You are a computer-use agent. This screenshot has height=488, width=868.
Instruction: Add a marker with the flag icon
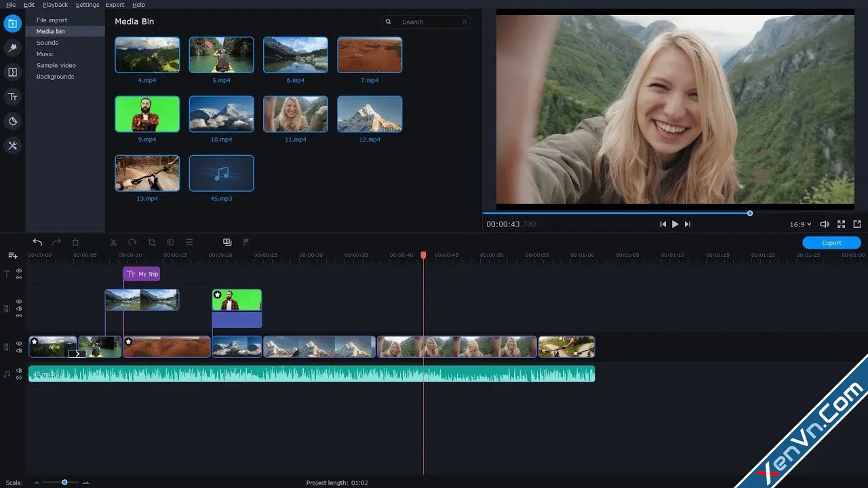pos(246,242)
